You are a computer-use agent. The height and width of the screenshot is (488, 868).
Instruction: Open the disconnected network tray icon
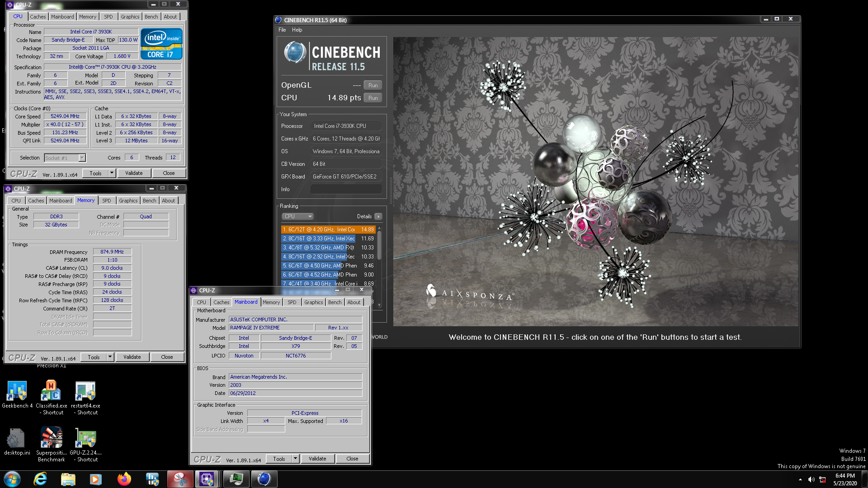click(822, 479)
